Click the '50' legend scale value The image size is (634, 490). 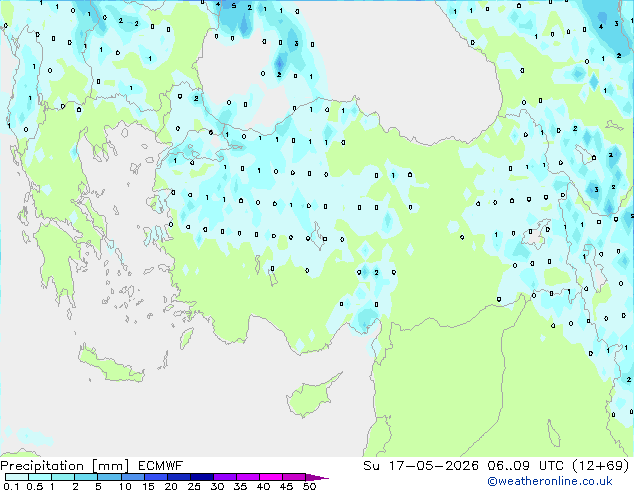(x=310, y=486)
